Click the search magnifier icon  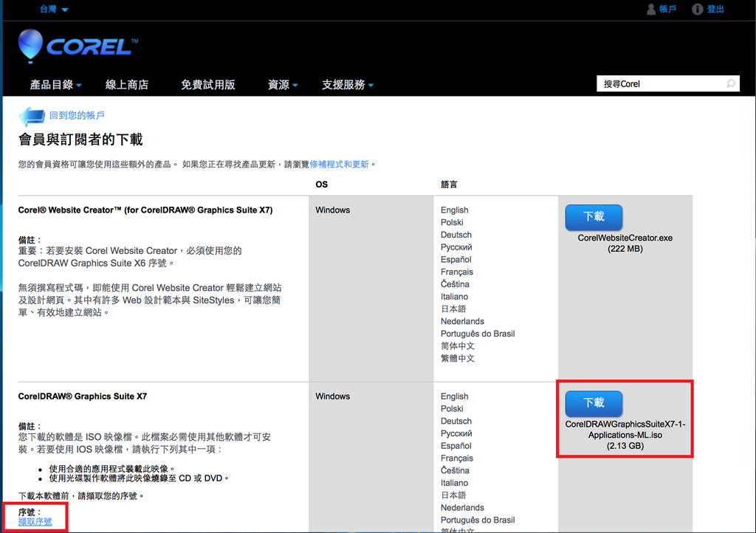pyautogui.click(x=731, y=84)
